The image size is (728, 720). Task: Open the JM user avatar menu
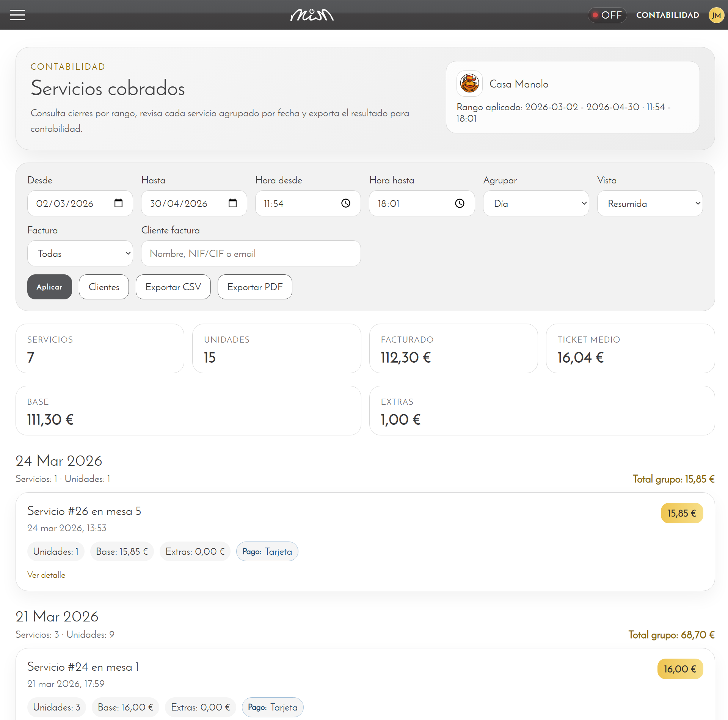716,15
